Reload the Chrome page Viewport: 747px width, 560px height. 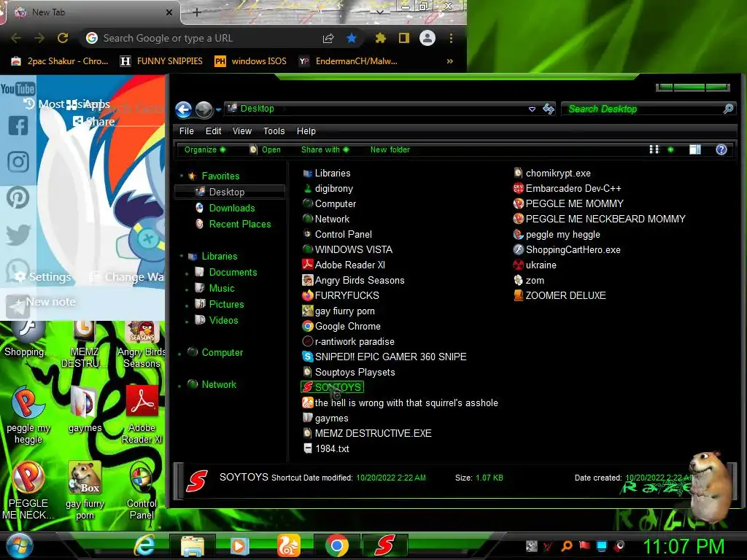[x=63, y=38]
